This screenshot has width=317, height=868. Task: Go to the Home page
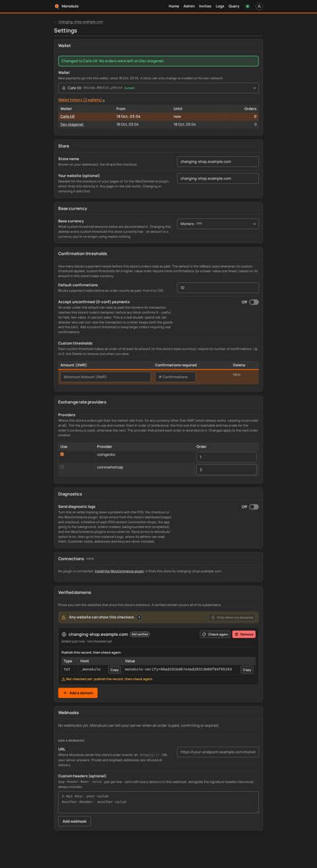174,6
